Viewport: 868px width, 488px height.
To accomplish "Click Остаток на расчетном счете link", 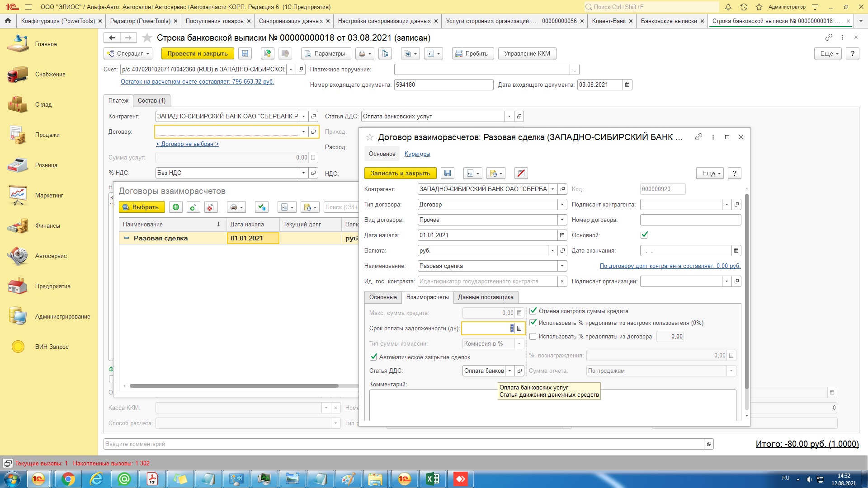I will tap(197, 82).
